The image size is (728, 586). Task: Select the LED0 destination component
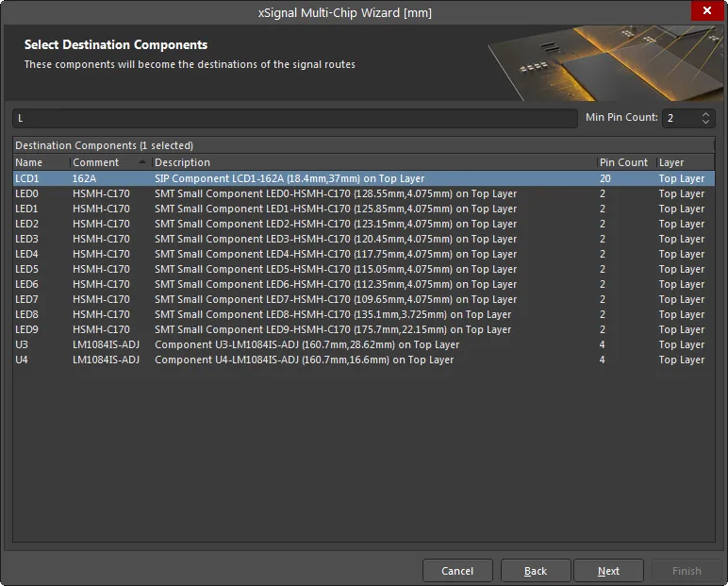point(283,193)
